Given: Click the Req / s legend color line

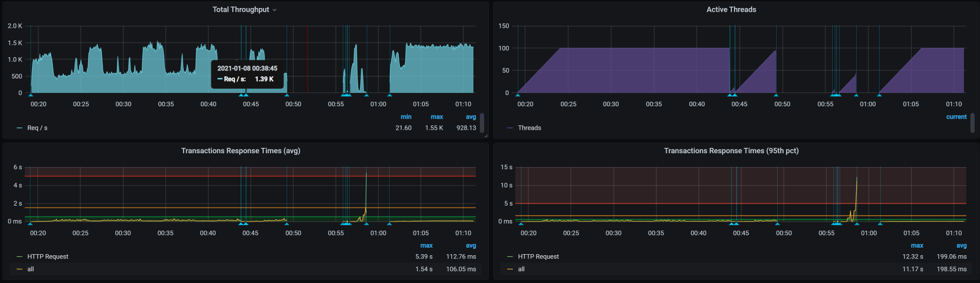Looking at the screenshot, I should (20, 128).
